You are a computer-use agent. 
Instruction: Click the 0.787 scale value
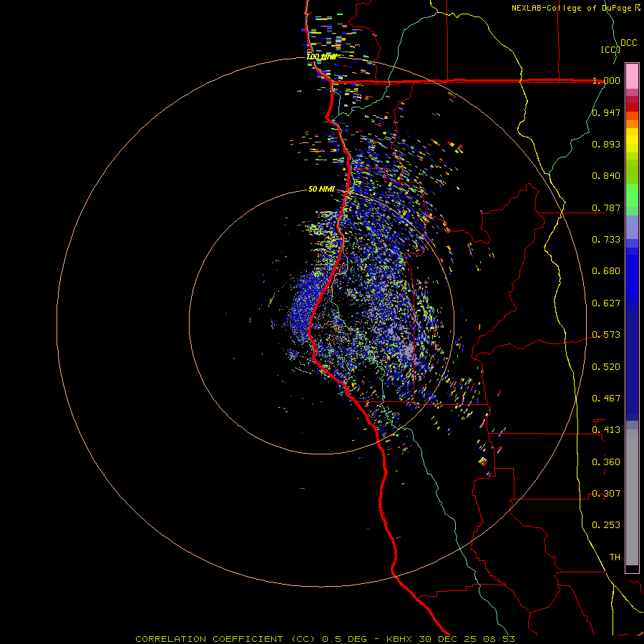pyautogui.click(x=606, y=208)
